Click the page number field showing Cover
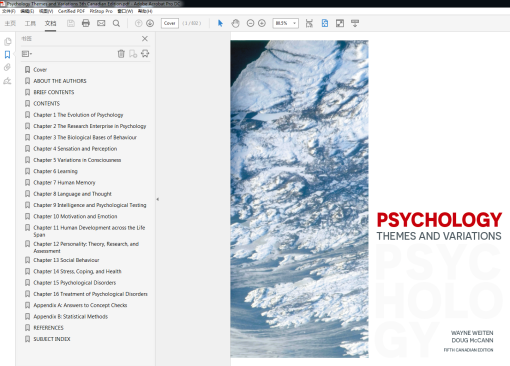The width and height of the screenshot is (510, 366). coord(170,23)
